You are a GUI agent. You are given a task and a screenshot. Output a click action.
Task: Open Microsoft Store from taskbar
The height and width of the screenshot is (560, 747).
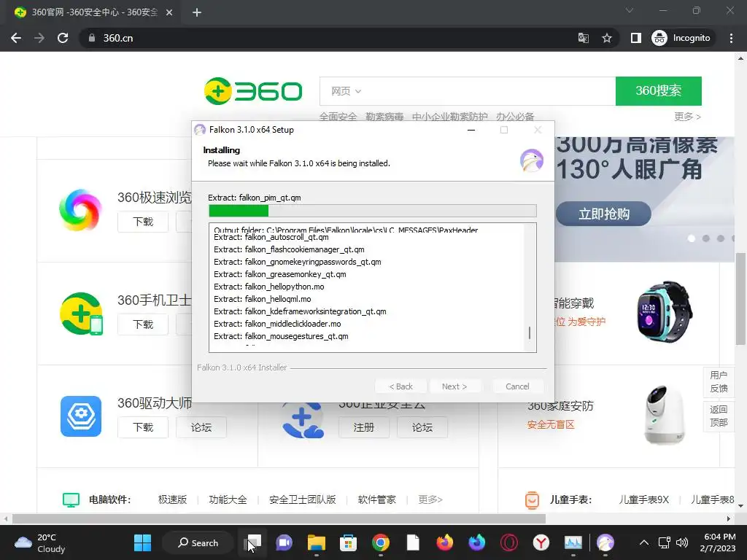coord(348,542)
